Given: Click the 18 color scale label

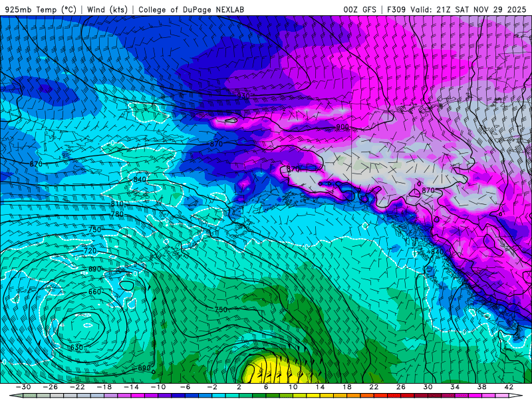Looking at the screenshot, I should (x=347, y=387).
